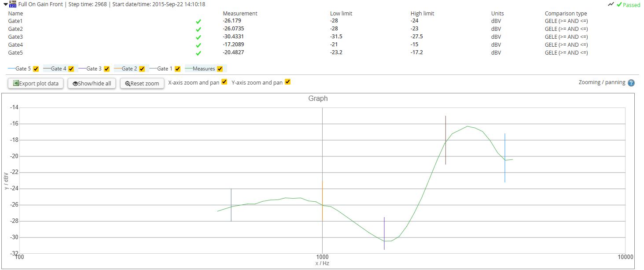644x270 pixels.
Task: Click the Gate4 row GELE comparison type
Action: coord(567,44)
